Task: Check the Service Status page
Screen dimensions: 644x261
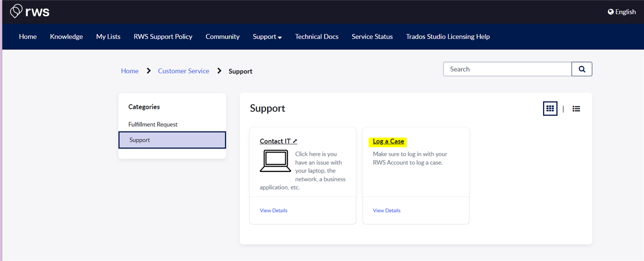Action: click(372, 37)
